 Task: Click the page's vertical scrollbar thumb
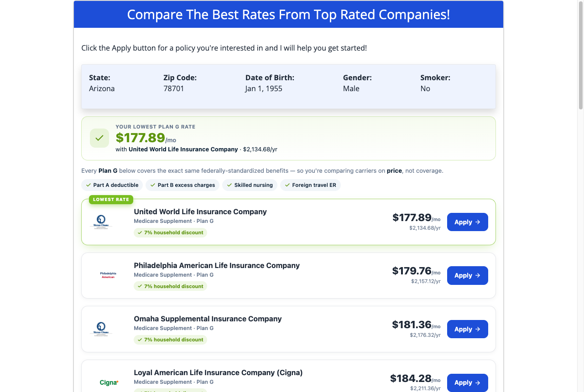pyautogui.click(x=581, y=56)
